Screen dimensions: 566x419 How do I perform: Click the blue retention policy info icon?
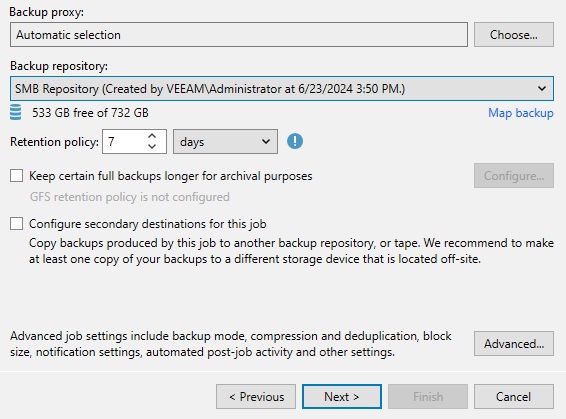pos(295,141)
